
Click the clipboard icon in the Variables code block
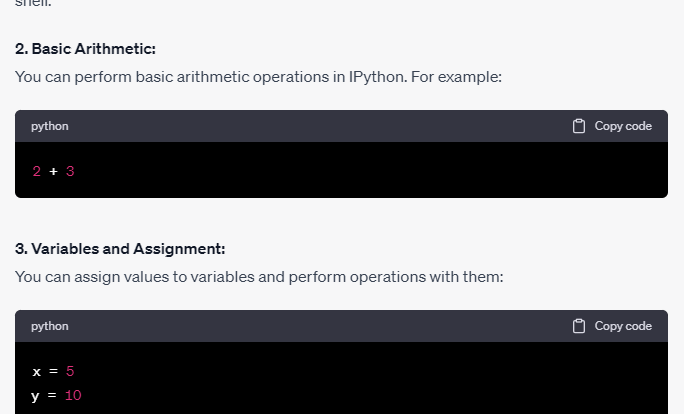(x=578, y=326)
